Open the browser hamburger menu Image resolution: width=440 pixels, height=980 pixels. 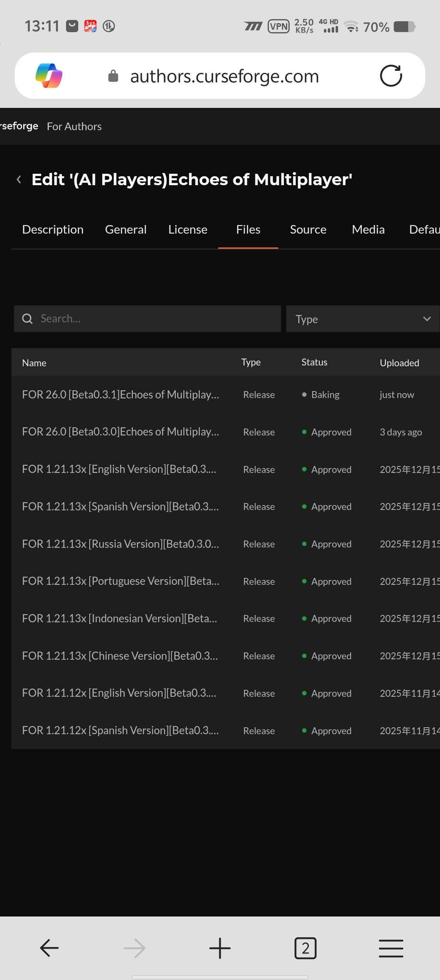[391, 948]
